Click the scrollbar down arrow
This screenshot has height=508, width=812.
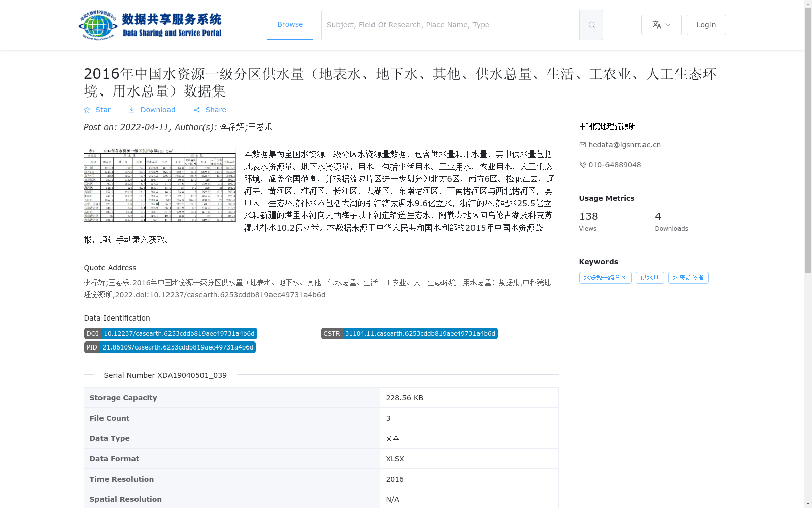[808, 504]
